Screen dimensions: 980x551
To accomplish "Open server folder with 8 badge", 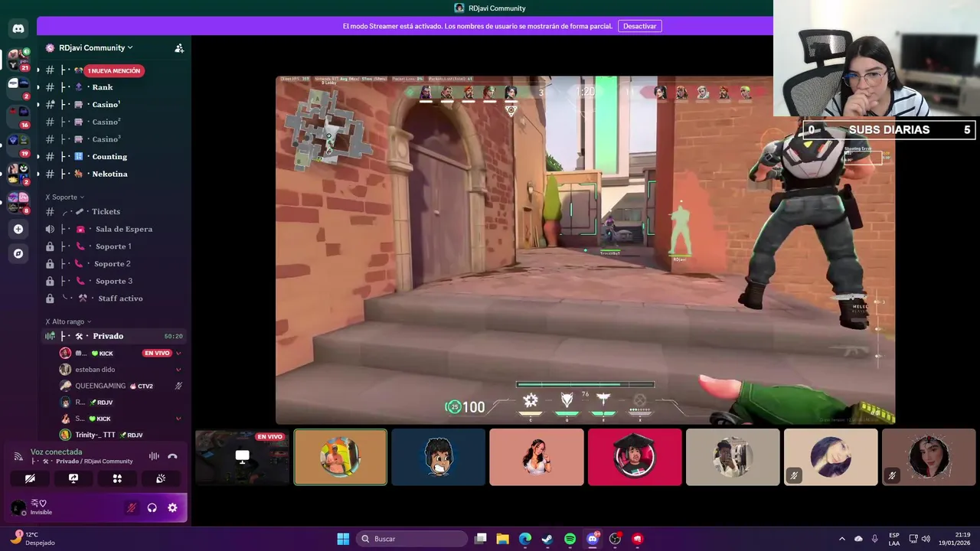I will (18, 203).
